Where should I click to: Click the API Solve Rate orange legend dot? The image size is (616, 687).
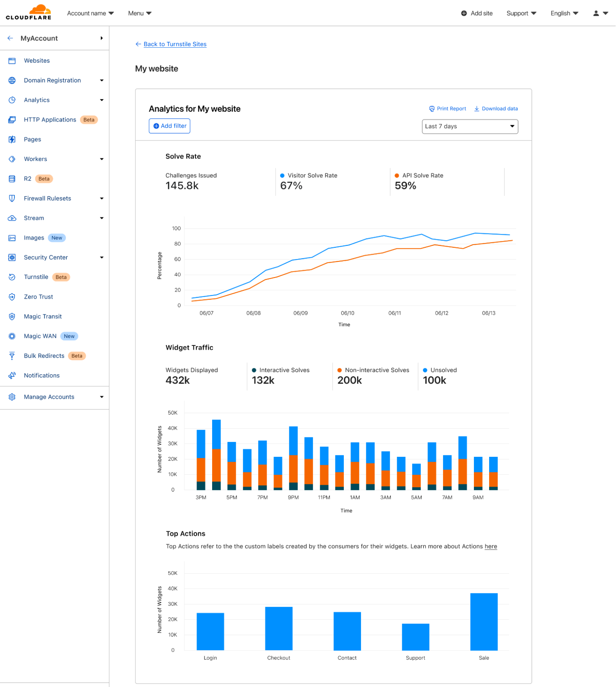point(397,176)
